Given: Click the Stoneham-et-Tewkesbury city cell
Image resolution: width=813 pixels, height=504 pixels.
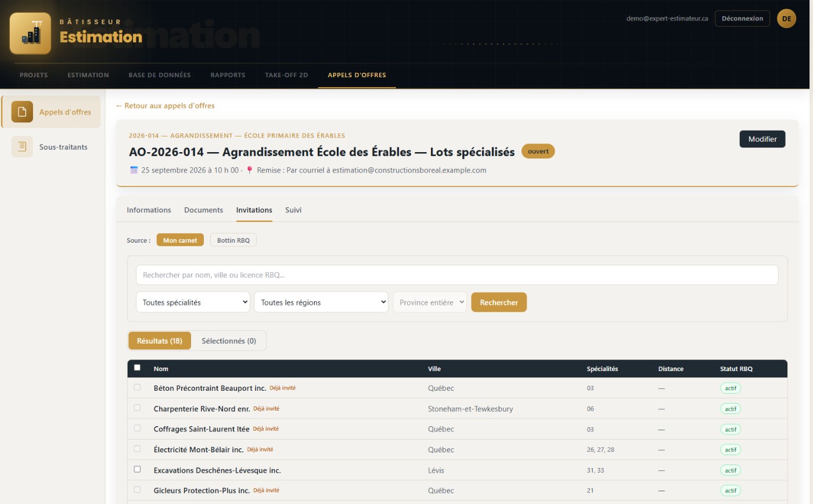Looking at the screenshot, I should [x=470, y=409].
